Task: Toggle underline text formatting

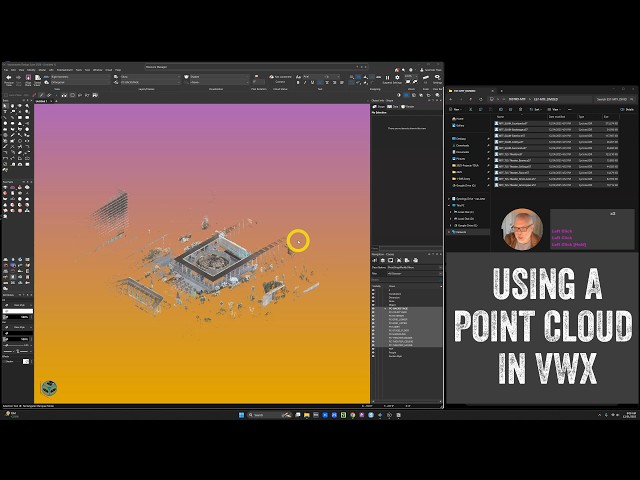Action: 312,82
